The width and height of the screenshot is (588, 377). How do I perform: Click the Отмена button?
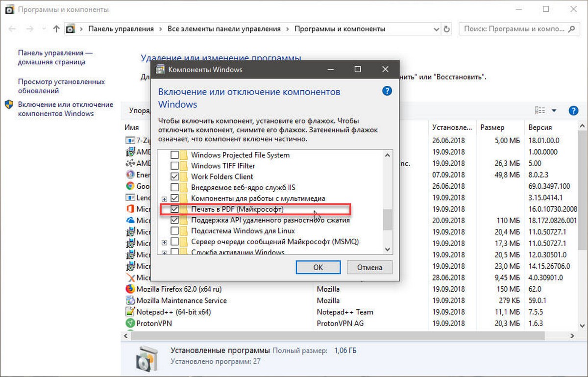(x=369, y=267)
